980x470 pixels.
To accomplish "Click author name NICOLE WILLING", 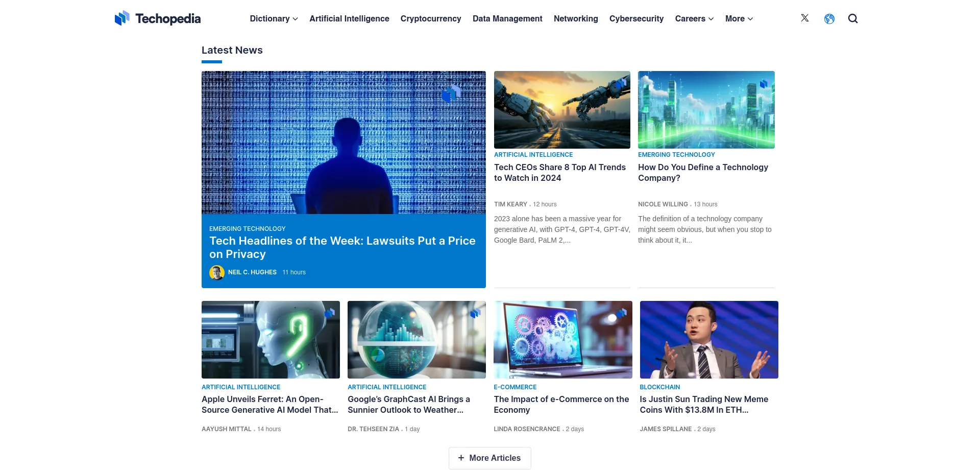I will click(663, 204).
